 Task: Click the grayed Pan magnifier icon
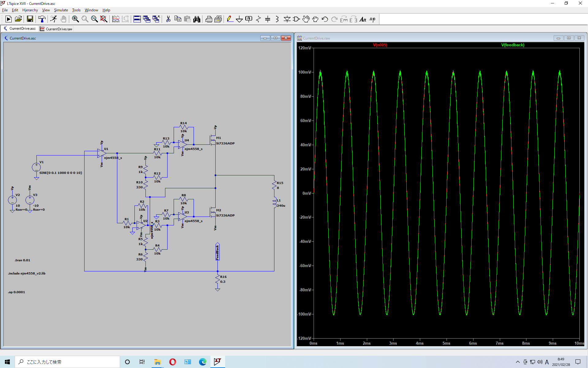coord(85,19)
